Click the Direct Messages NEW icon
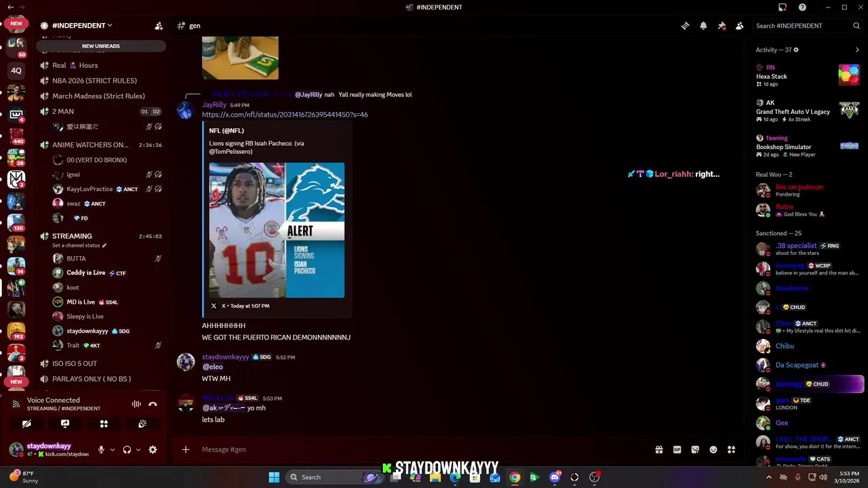Screen dimensions: 868x488 (x=16, y=24)
